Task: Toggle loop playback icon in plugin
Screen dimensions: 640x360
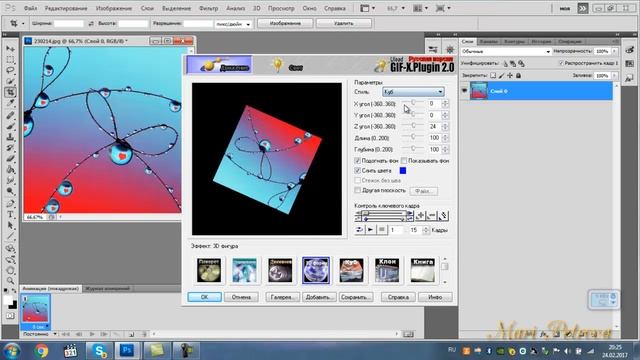Action: tap(359, 230)
